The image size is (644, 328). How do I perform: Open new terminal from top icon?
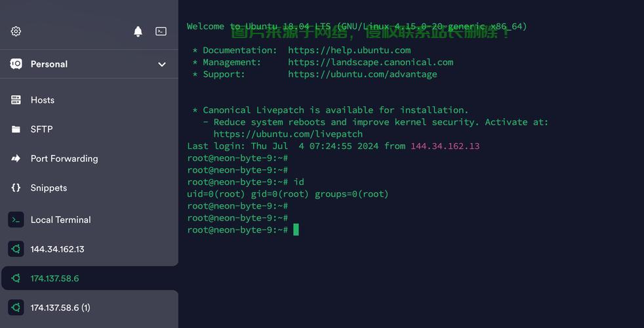point(161,31)
